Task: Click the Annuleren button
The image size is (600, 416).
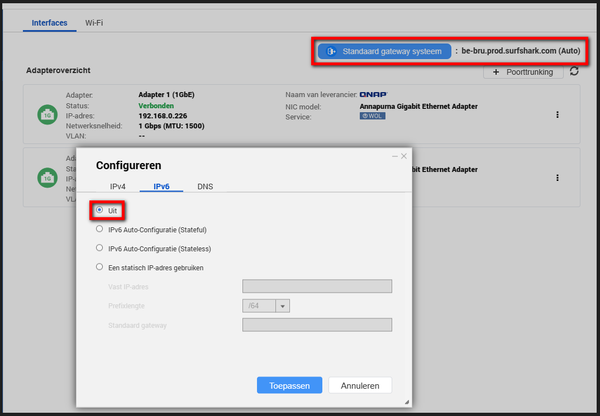Action: point(360,384)
